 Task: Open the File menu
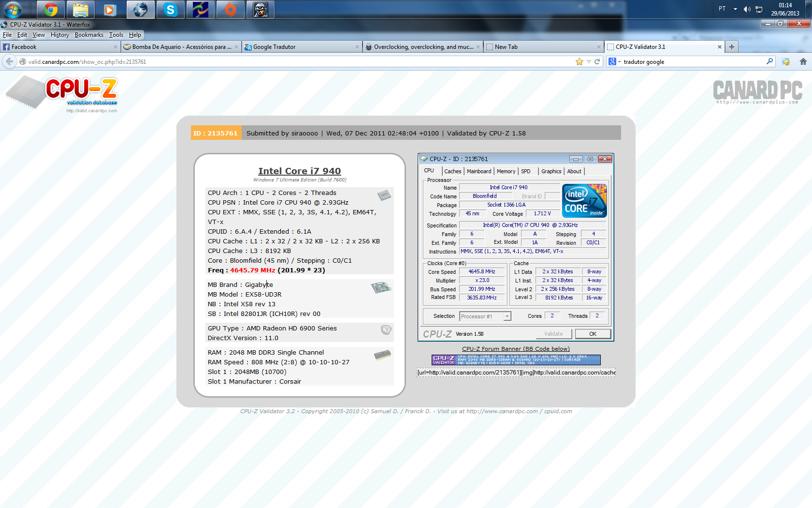[7, 35]
